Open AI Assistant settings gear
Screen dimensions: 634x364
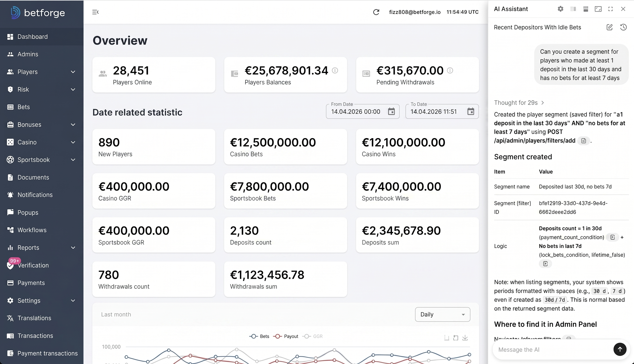coord(560,9)
